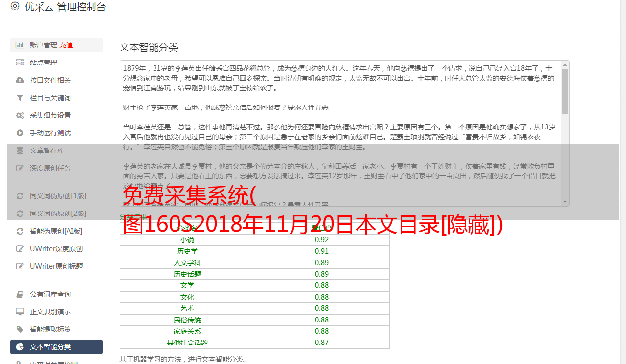Click the edit pencil icon for 深度原创任务
The image size is (626, 364).
20,168
